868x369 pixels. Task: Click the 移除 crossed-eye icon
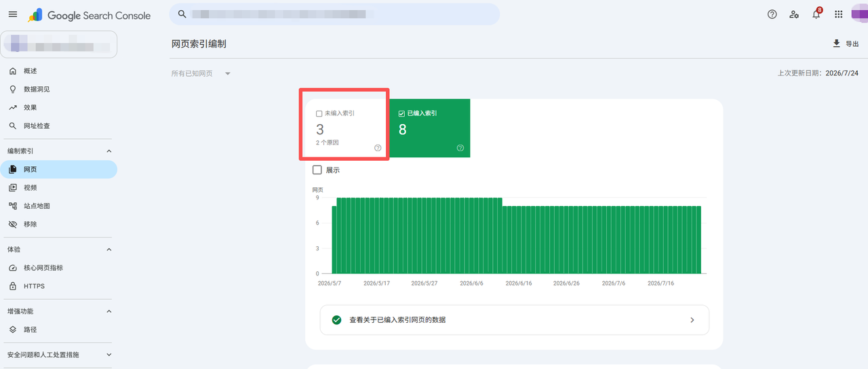coord(13,224)
